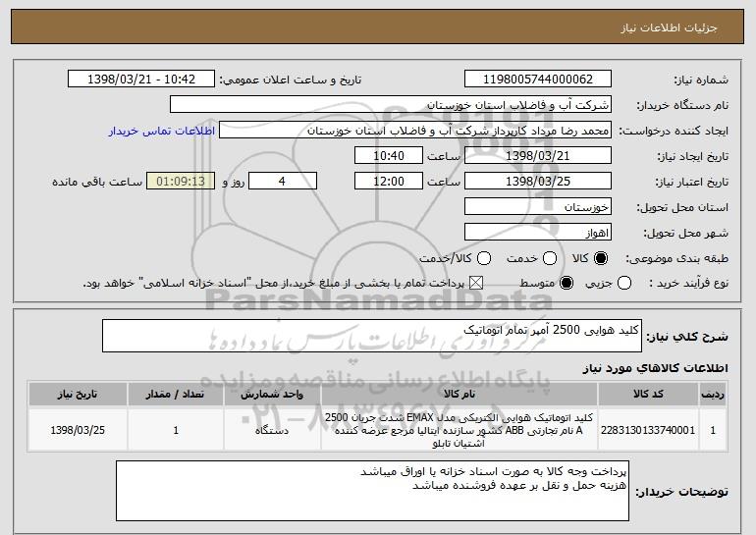
Task: Click the label ساعت باقی مانده
Action: tap(97, 182)
